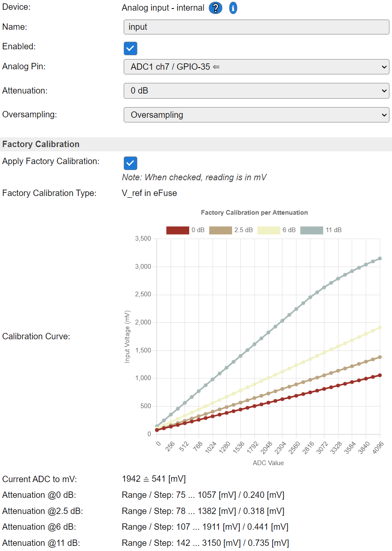Uncheck the Enabled checkbox
Image resolution: width=392 pixels, height=551 pixels.
pos(131,48)
